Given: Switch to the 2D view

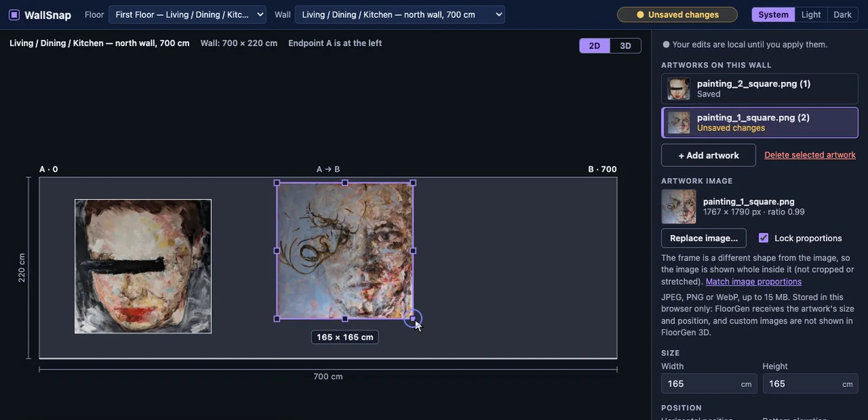Looking at the screenshot, I should pos(595,46).
